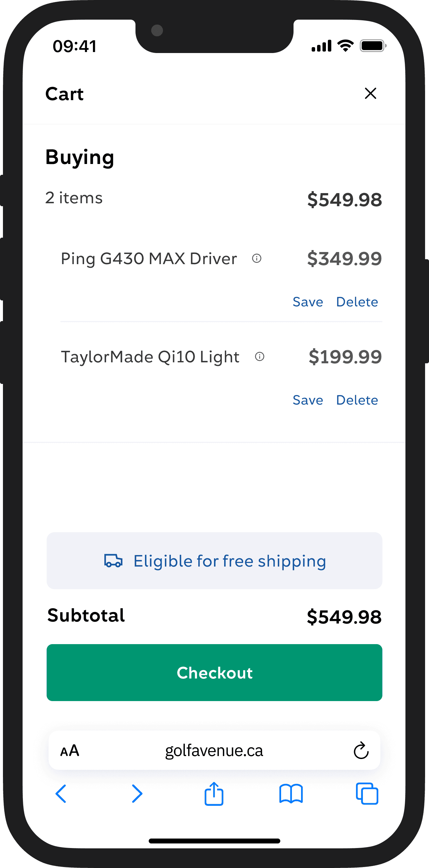This screenshot has width=429, height=868.
Task: Tap the golfavenue.ca address bar
Action: pos(214,751)
